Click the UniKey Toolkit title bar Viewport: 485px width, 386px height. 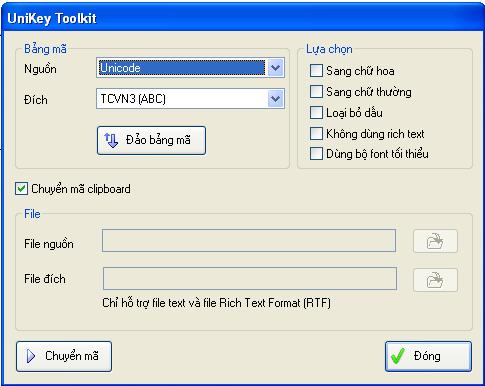point(242,18)
